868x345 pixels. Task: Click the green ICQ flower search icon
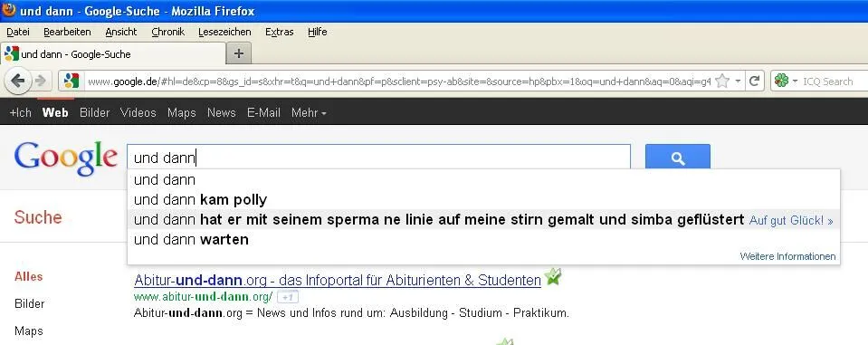pyautogui.click(x=781, y=81)
